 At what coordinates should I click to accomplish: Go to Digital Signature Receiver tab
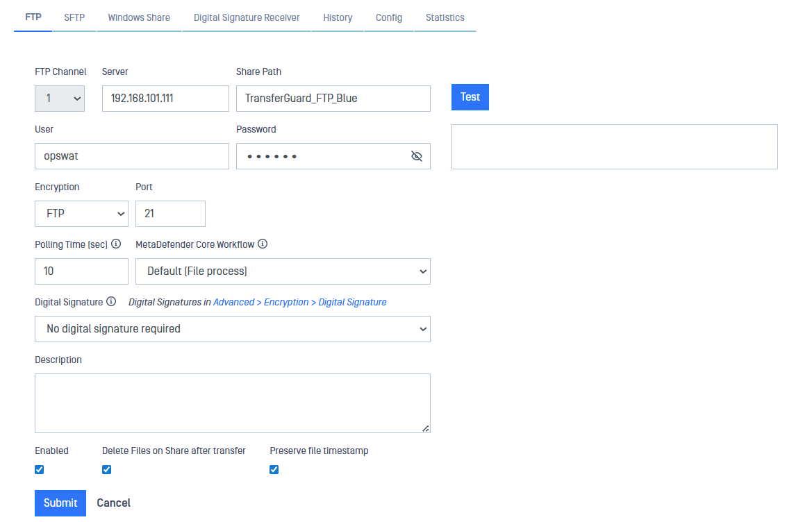point(247,17)
